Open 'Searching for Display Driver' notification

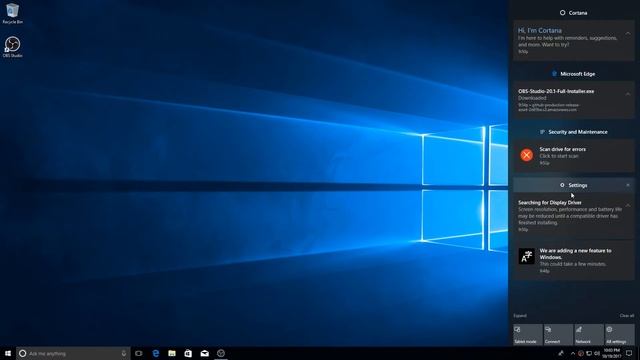pyautogui.click(x=573, y=216)
